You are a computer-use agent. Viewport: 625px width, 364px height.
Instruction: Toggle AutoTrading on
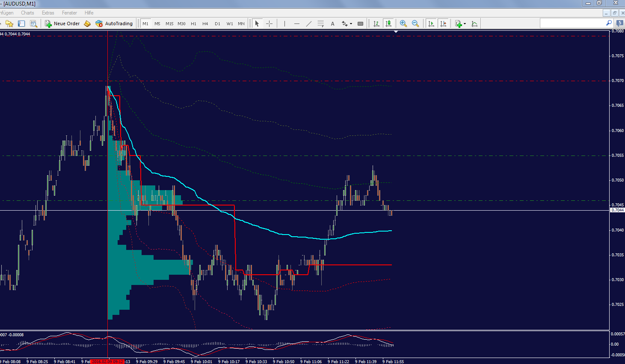click(x=114, y=23)
